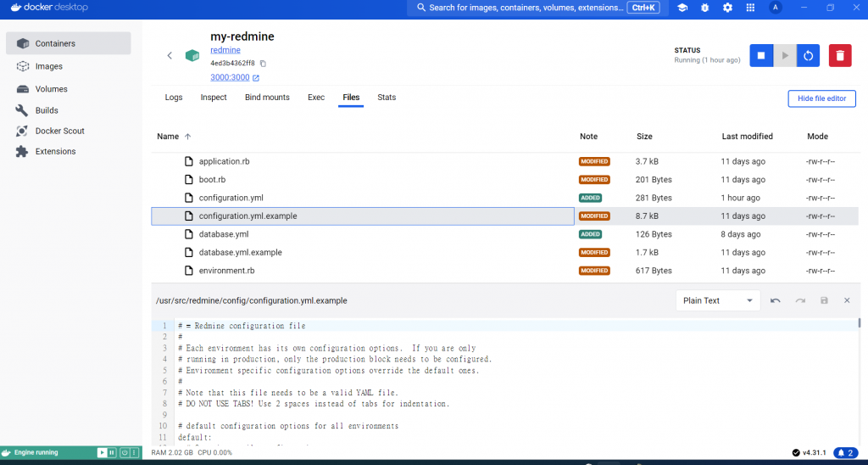Screen dimensions: 868x465
Task: Click the Size column header
Action: (x=644, y=137)
